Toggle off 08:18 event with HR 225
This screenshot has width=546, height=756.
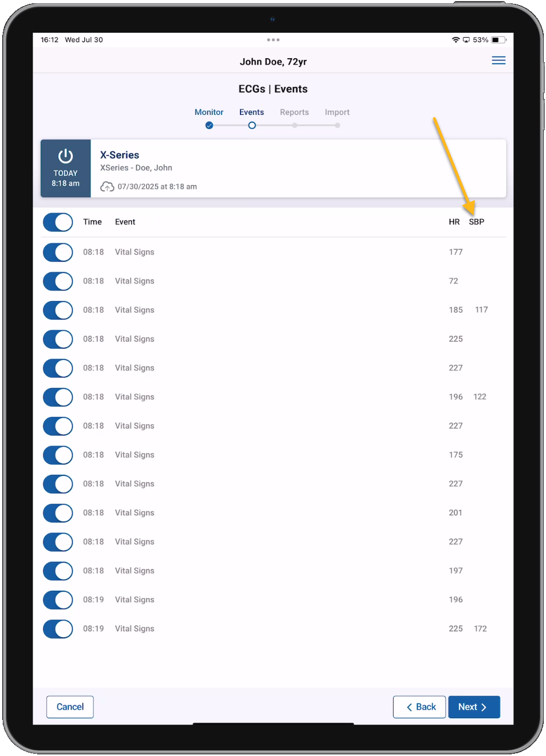pyautogui.click(x=58, y=339)
